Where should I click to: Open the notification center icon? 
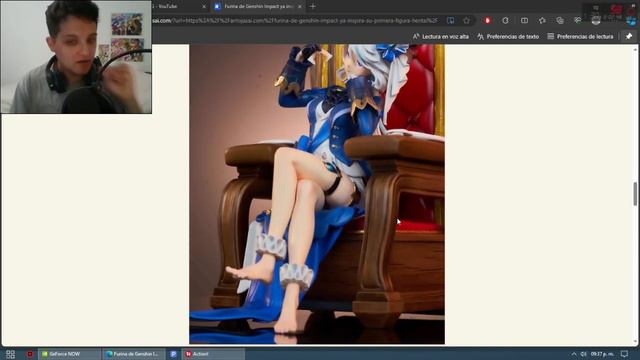(624, 354)
